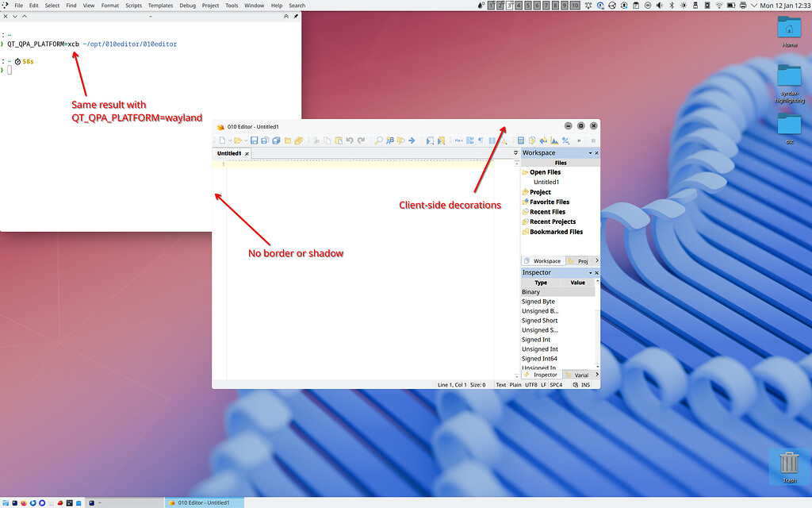Viewport: 812px width, 508px height.
Task: Switch to the Proj tab in Workspace panel
Action: click(581, 260)
